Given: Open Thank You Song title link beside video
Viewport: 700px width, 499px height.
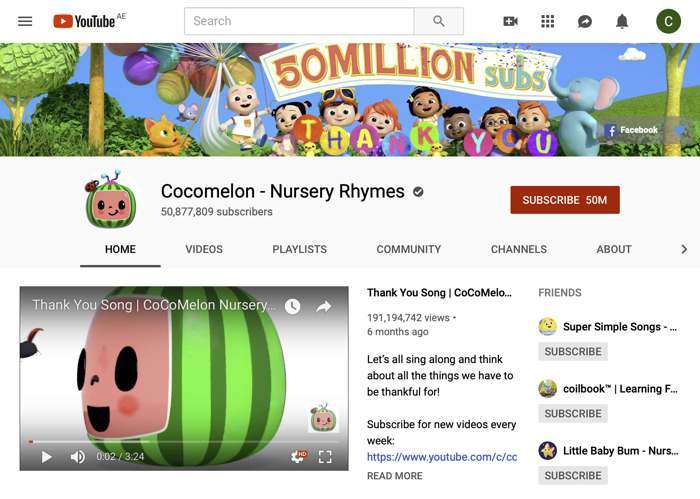Looking at the screenshot, I should 439,293.
